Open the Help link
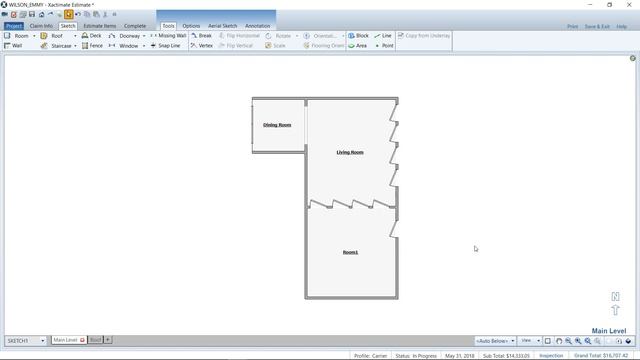The height and width of the screenshot is (360, 640). (x=622, y=27)
